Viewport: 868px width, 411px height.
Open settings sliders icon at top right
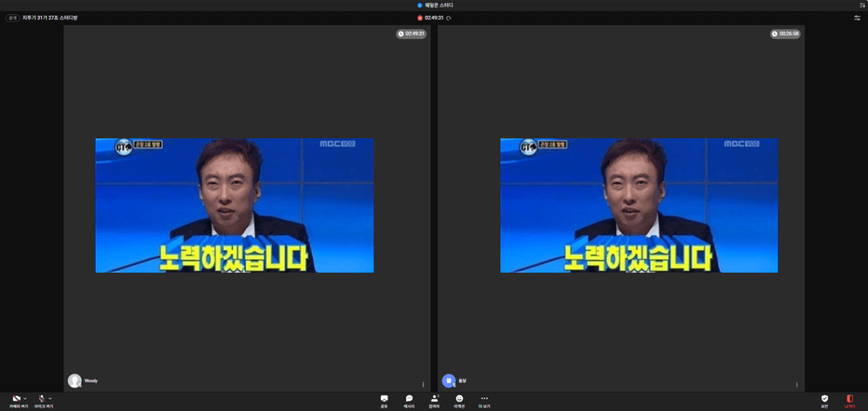(857, 18)
